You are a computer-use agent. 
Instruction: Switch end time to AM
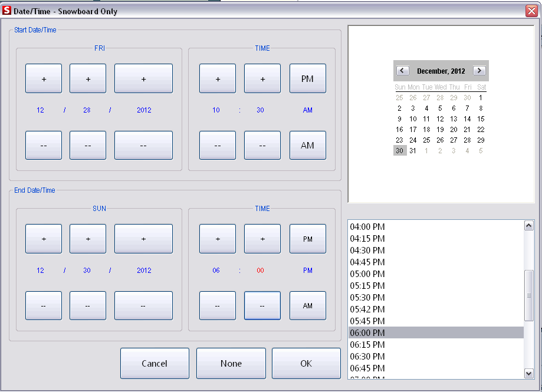point(307,305)
